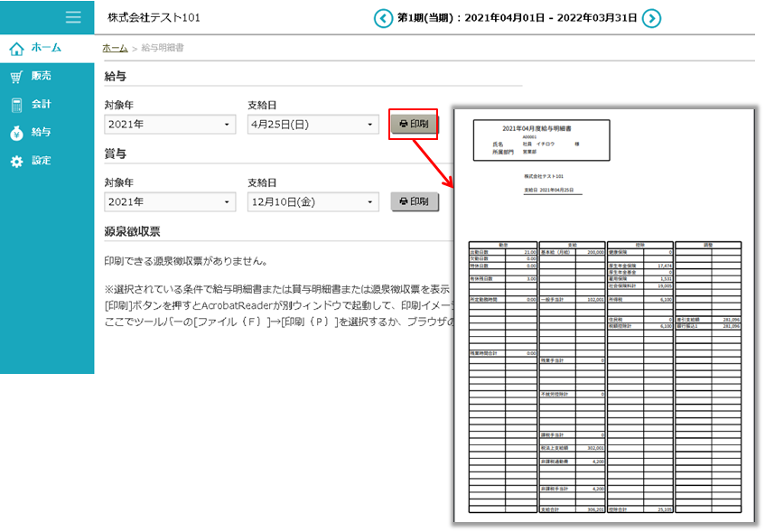Open the 支給日 dropdown showing 4月25日(日)
This screenshot has height=532, width=765.
[312, 125]
